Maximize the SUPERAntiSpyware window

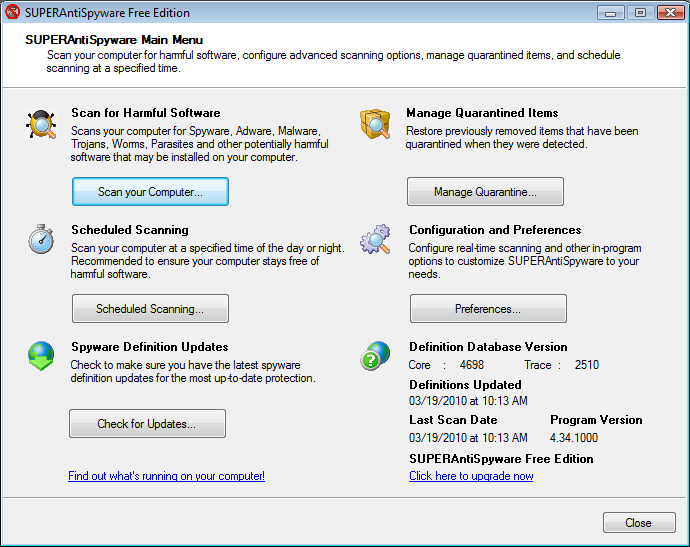pyautogui.click(x=640, y=13)
